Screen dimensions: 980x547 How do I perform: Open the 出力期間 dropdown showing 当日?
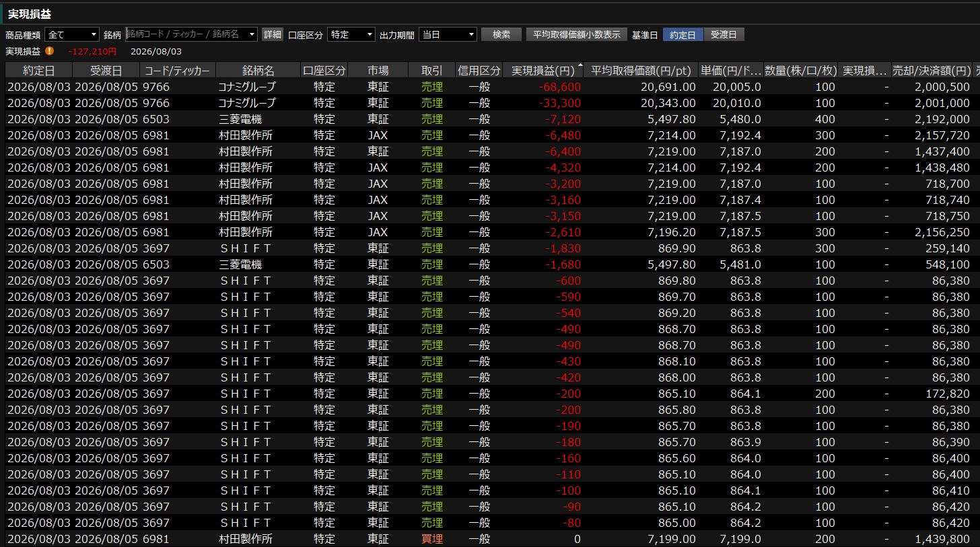tap(448, 34)
